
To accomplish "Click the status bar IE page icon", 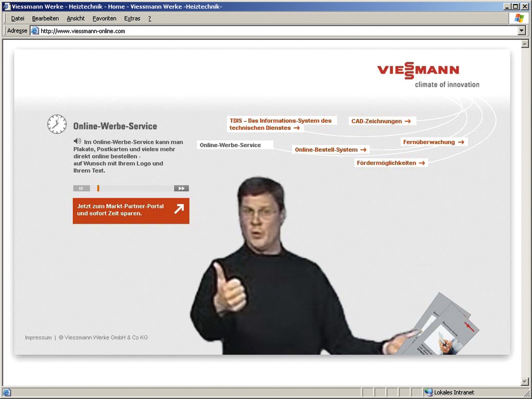I will coord(7,392).
